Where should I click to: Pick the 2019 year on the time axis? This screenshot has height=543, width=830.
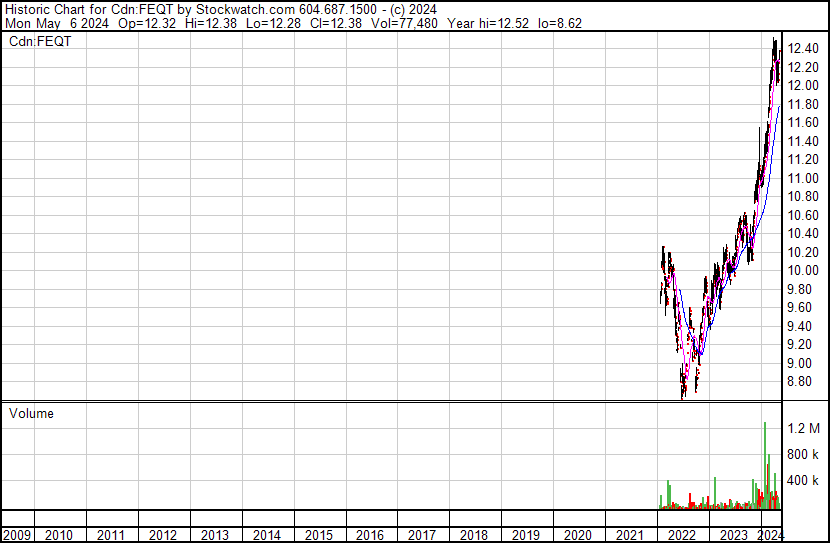pyautogui.click(x=525, y=535)
